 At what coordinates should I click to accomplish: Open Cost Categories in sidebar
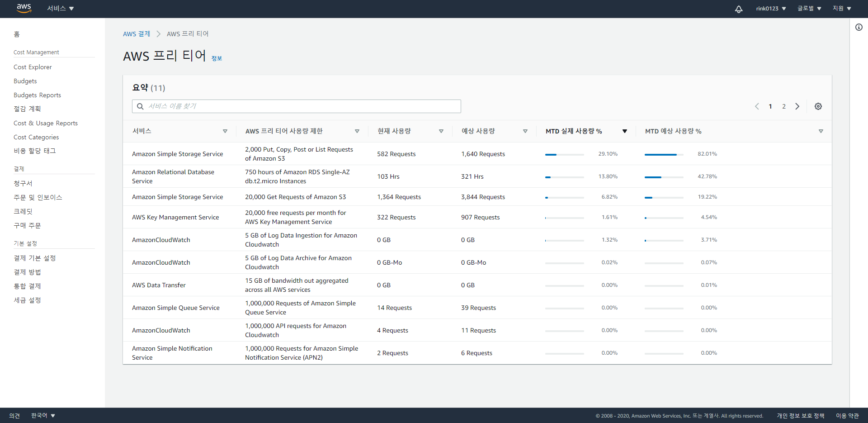coord(36,137)
